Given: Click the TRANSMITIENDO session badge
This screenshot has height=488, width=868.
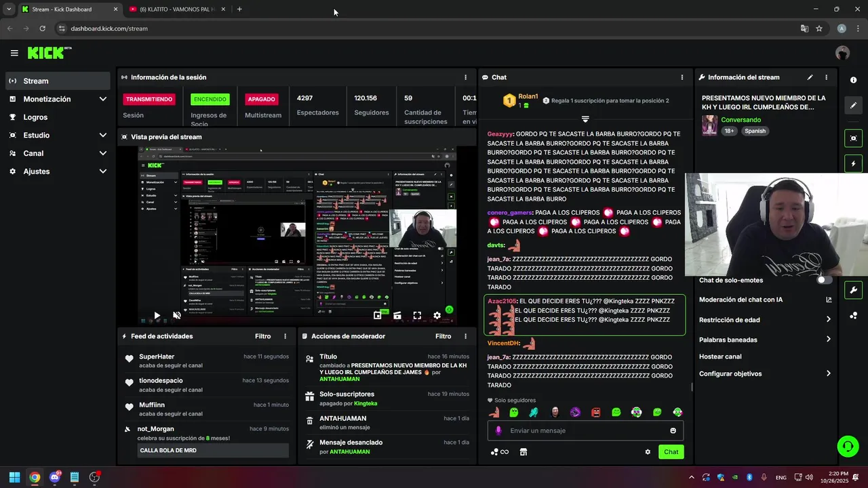Looking at the screenshot, I should [149, 99].
